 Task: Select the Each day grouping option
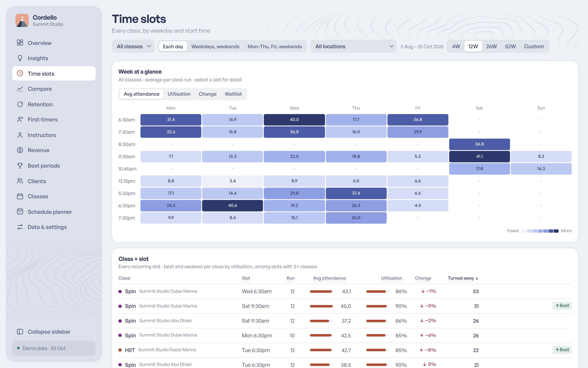point(173,46)
